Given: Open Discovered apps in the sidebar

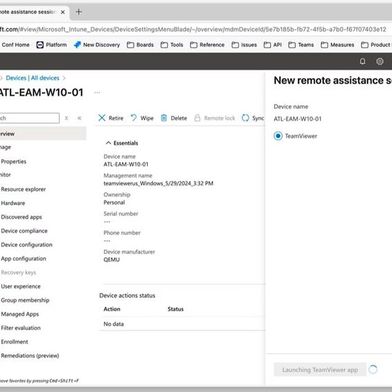Looking at the screenshot, I should [21, 217].
